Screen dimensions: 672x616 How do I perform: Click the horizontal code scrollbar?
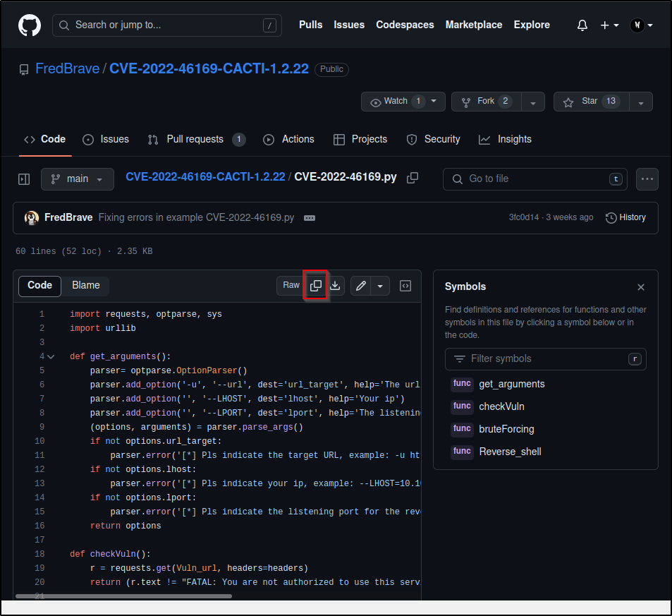124,596
